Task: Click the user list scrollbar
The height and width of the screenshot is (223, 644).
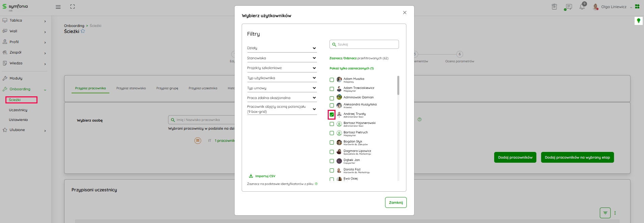Action: tap(398, 86)
